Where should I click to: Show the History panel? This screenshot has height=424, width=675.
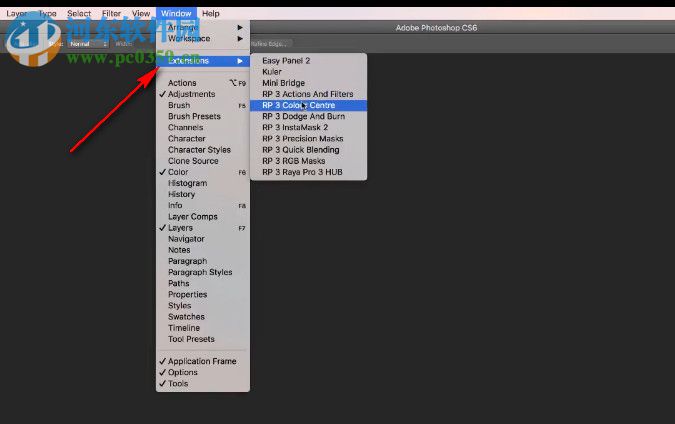(203, 195)
